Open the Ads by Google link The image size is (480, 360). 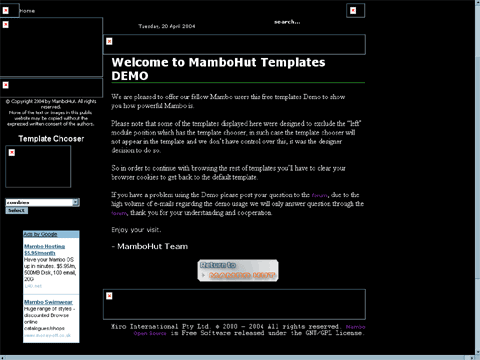coord(40,234)
